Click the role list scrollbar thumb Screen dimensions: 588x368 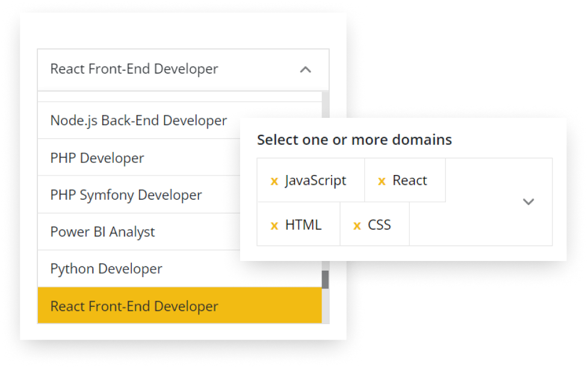point(325,280)
